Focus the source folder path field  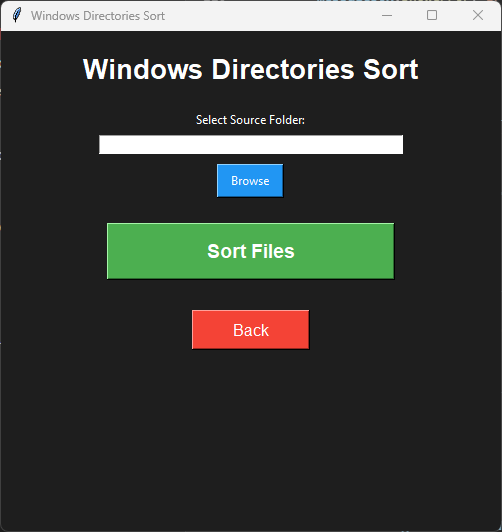pyautogui.click(x=251, y=145)
